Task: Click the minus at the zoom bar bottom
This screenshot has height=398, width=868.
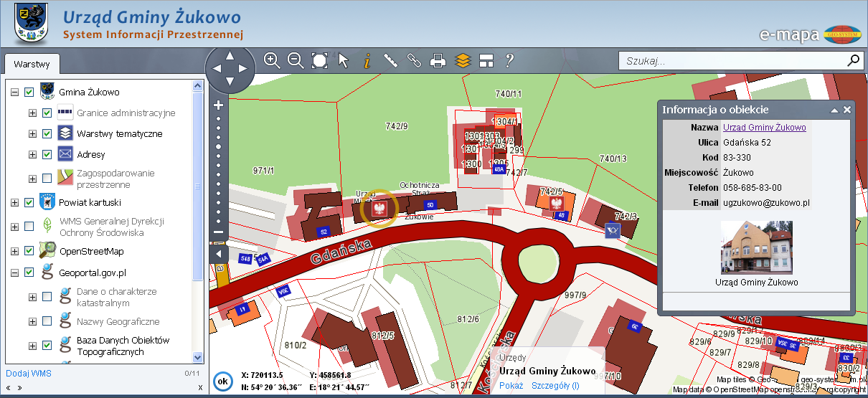Action: pos(219,232)
